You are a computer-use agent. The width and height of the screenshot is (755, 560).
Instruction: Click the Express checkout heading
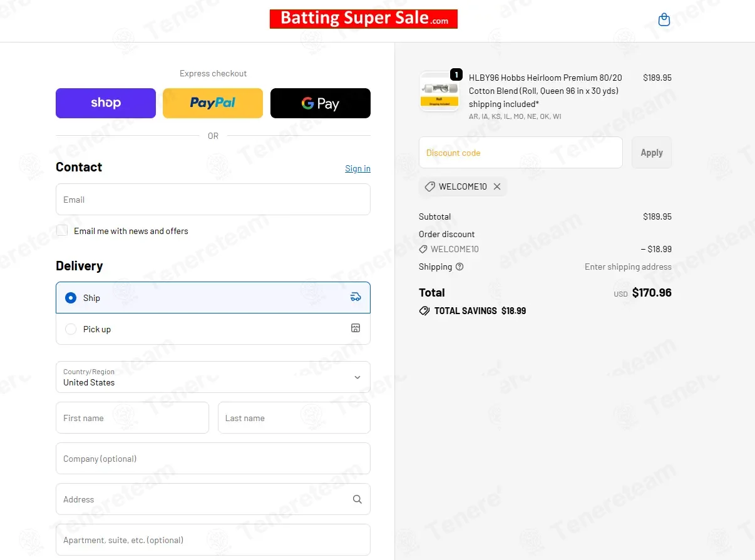213,73
